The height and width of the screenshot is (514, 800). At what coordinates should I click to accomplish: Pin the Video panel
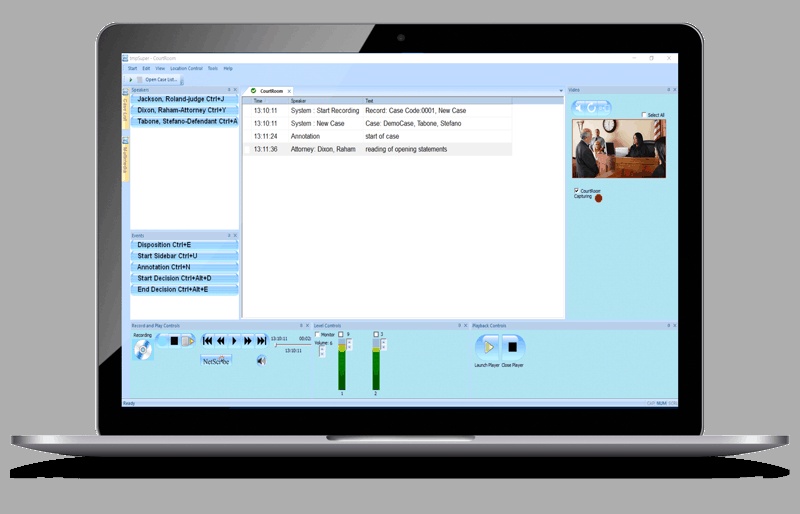[x=668, y=90]
